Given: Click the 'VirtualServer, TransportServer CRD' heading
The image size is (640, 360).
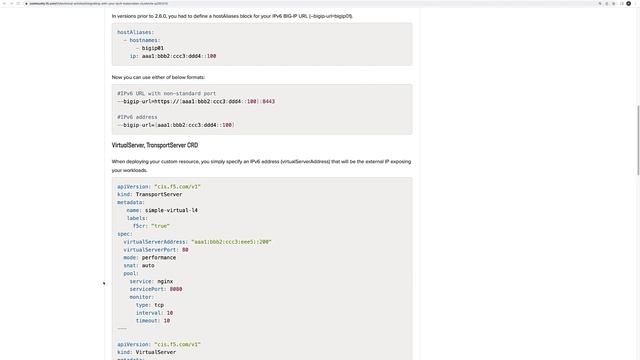Looking at the screenshot, I should coord(155,145).
